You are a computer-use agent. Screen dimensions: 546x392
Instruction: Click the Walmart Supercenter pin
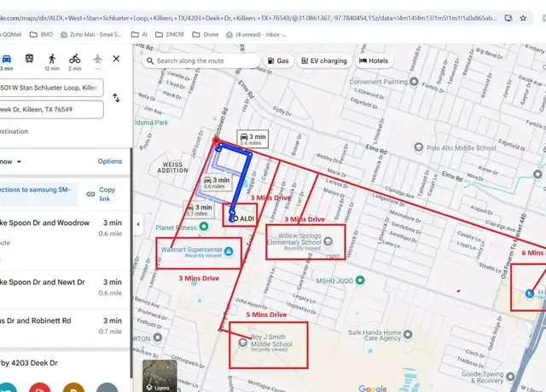[229, 251]
